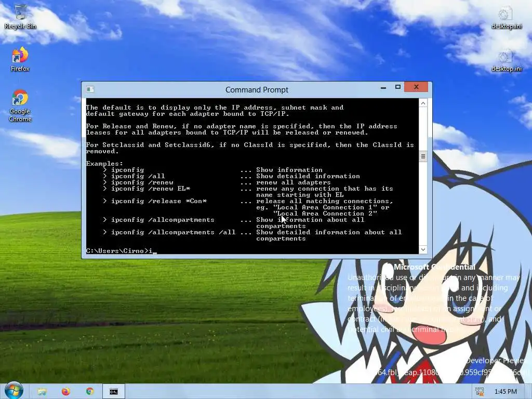Viewport: 532px width, 399px height.
Task: Click the console scrollbar up arrow
Action: coord(423,103)
